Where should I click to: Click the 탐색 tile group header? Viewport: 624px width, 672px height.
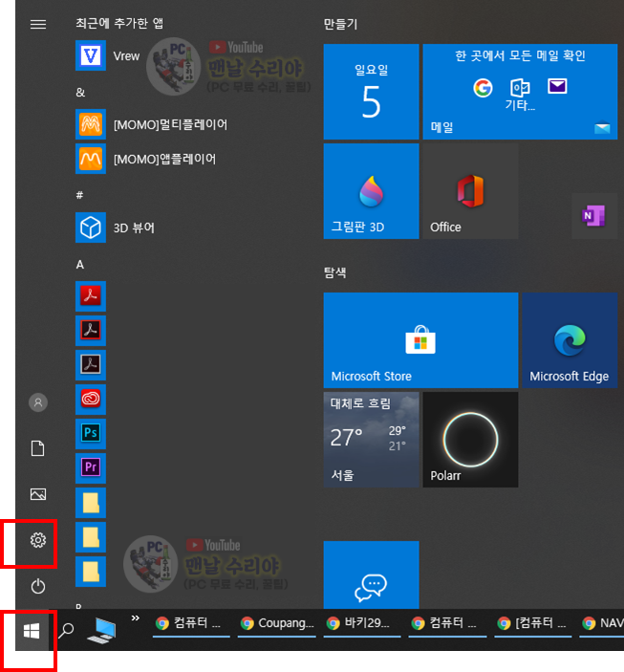point(334,272)
